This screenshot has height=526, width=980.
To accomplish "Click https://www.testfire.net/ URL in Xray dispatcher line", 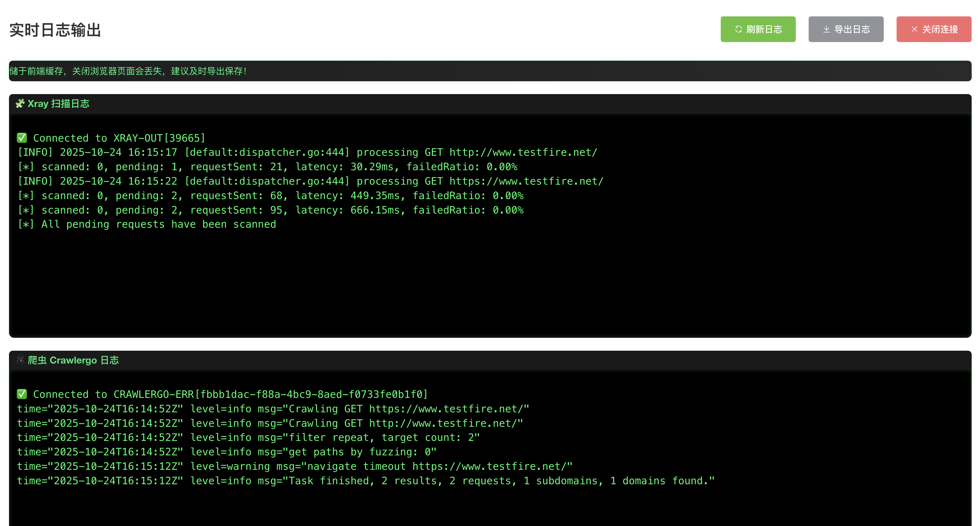I will [x=526, y=181].
